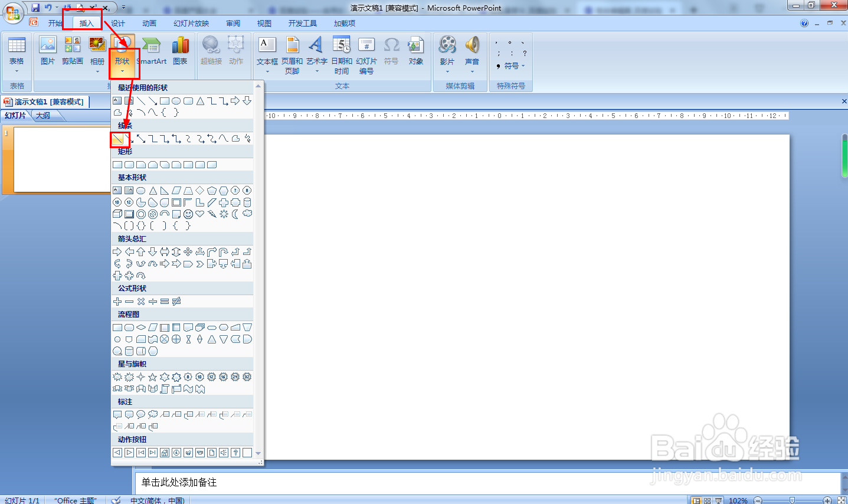Click the 102% zoom level
848x504 pixels.
[738, 500]
